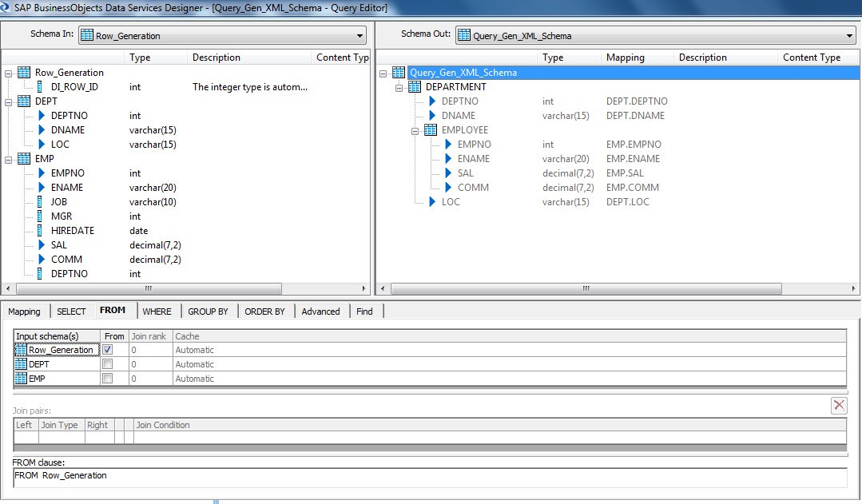Click the Type column header in Schema Out

pos(569,58)
